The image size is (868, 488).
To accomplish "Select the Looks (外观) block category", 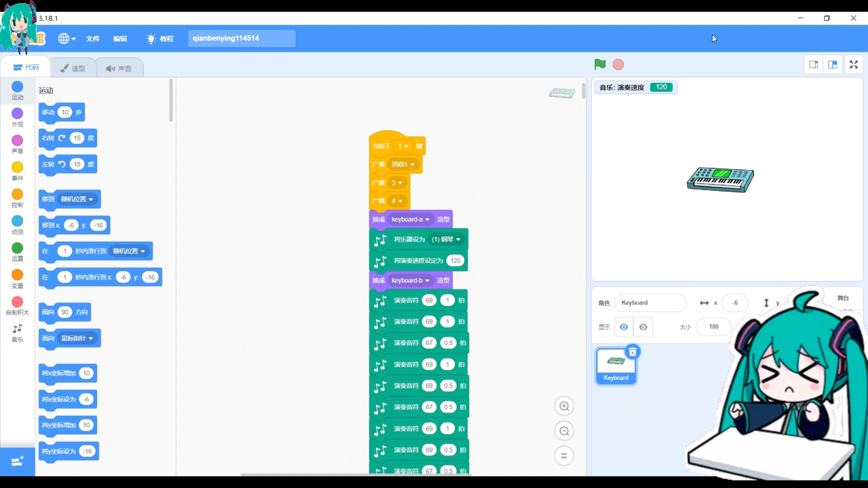I will (18, 117).
